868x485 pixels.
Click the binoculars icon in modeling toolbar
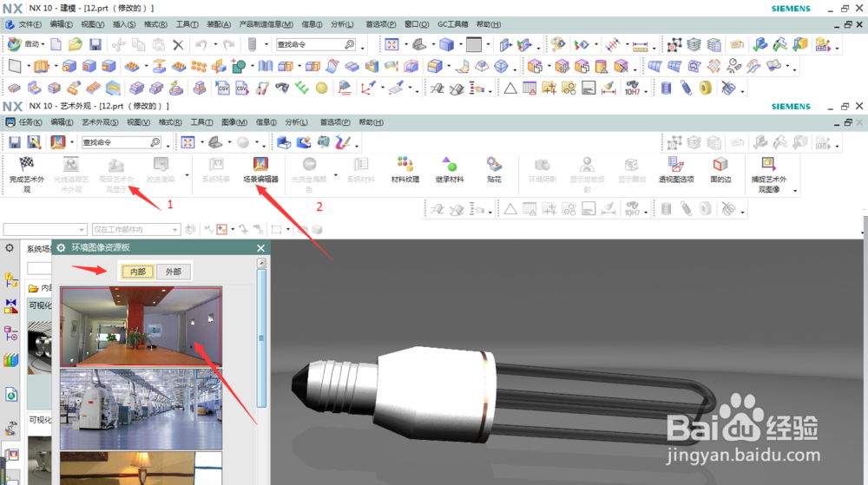click(282, 88)
